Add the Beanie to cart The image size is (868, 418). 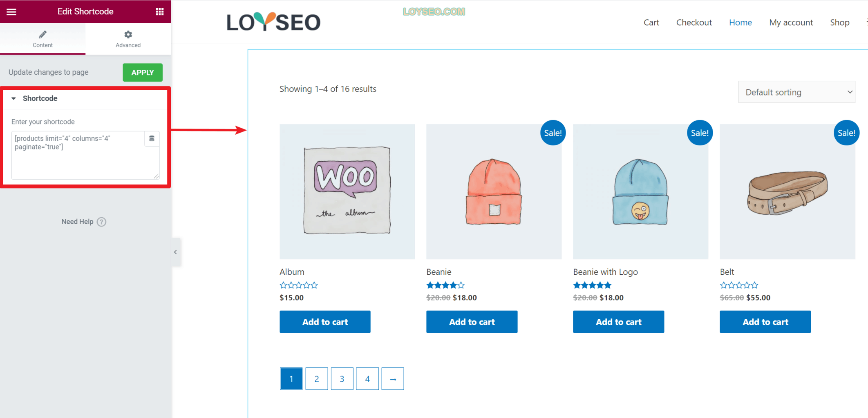[472, 322]
